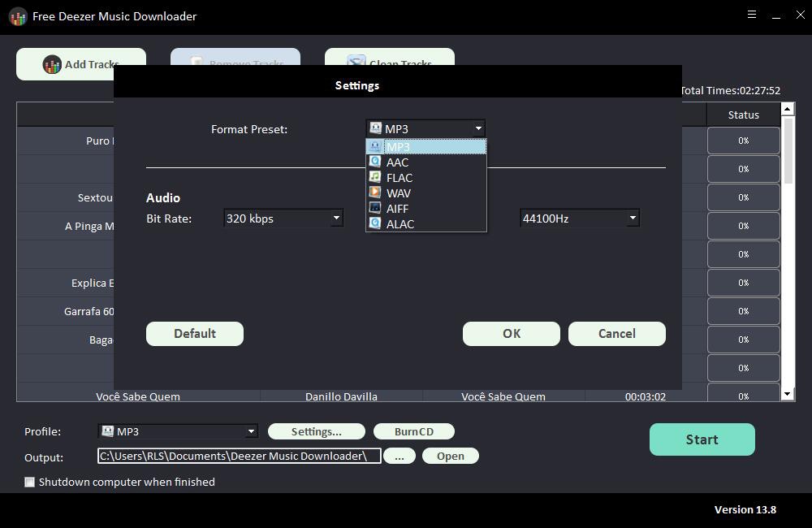
Task: Open the Bit Rate 320 kbps dropdown
Action: [283, 219]
